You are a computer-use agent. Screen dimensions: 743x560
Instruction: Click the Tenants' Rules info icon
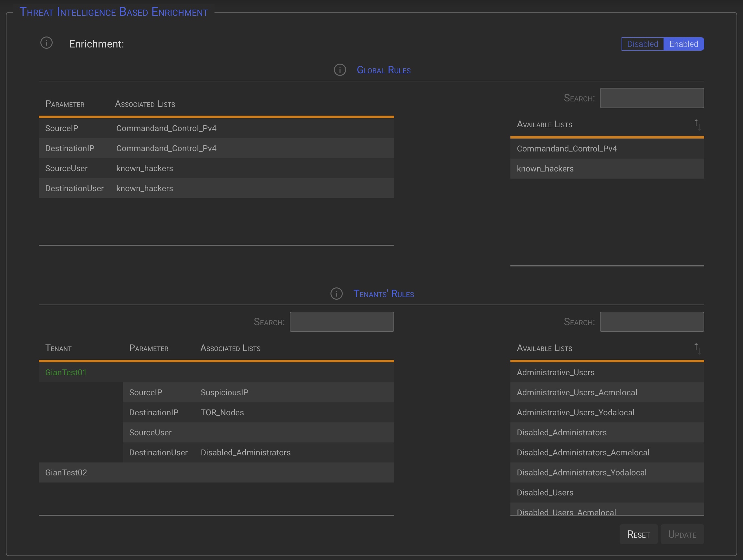[336, 294]
